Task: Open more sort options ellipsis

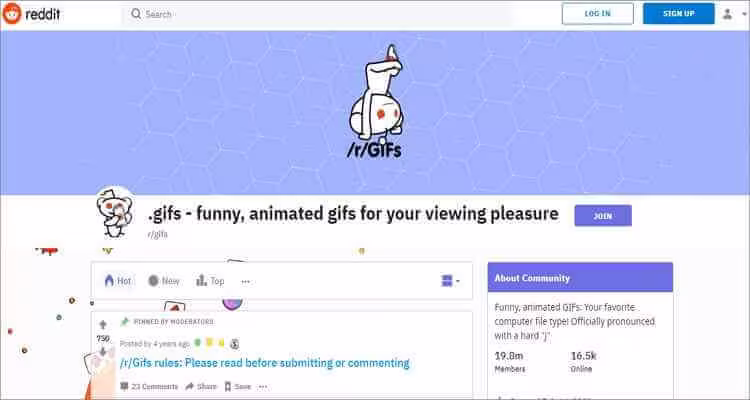Action: point(245,281)
